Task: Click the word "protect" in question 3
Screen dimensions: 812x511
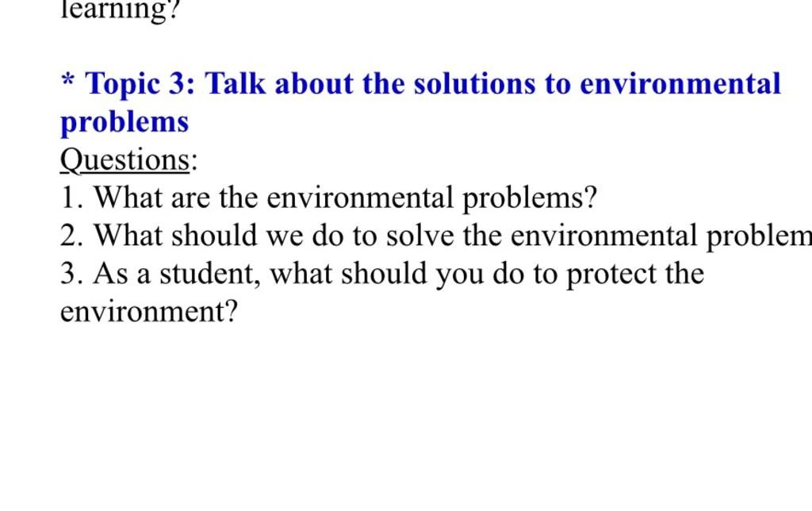Action: point(604,275)
